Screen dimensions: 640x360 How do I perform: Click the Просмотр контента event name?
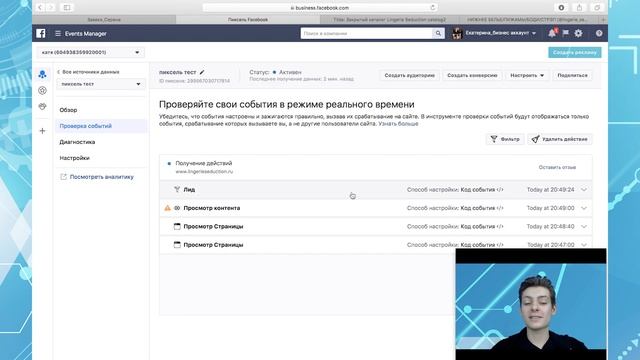click(x=211, y=208)
